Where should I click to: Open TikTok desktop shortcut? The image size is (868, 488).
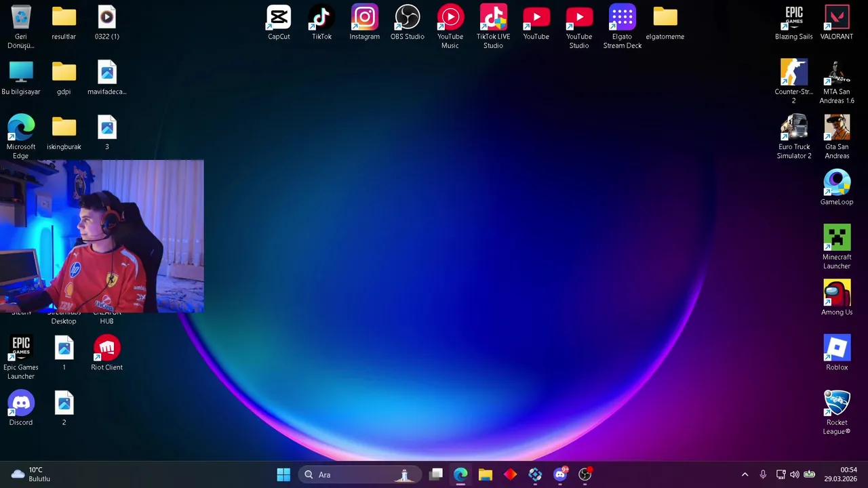[321, 23]
